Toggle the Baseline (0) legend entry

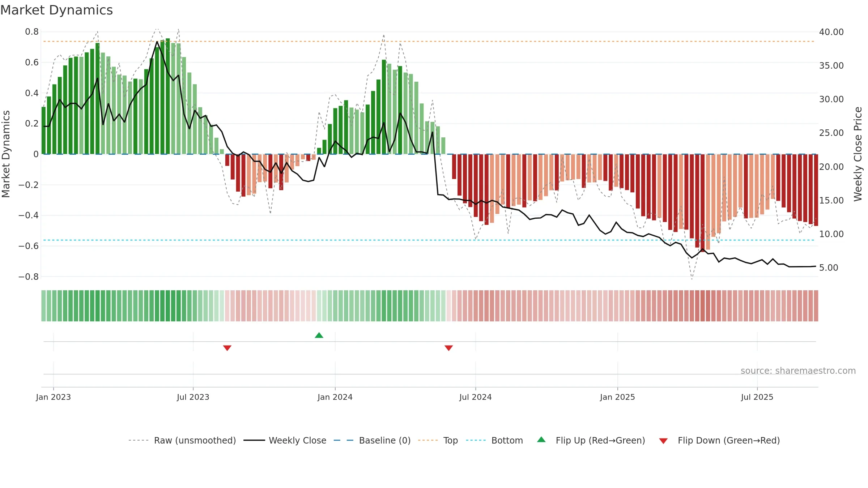[372, 440]
